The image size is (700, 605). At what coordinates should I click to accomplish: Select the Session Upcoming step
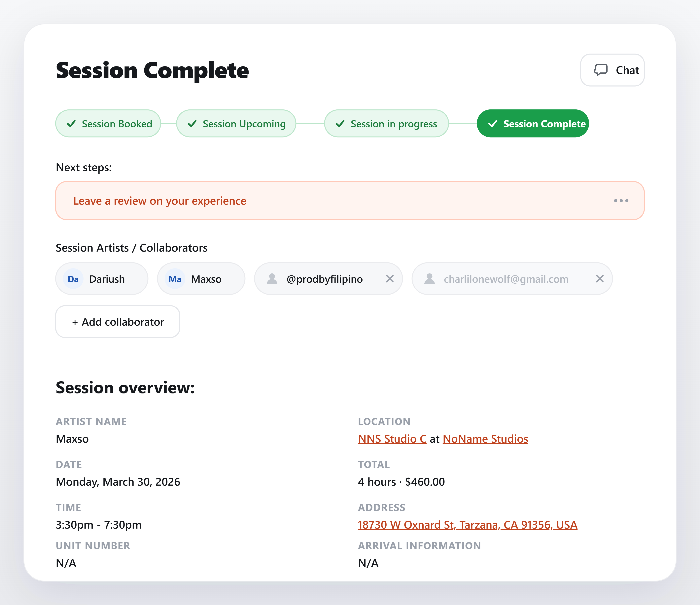click(x=236, y=123)
